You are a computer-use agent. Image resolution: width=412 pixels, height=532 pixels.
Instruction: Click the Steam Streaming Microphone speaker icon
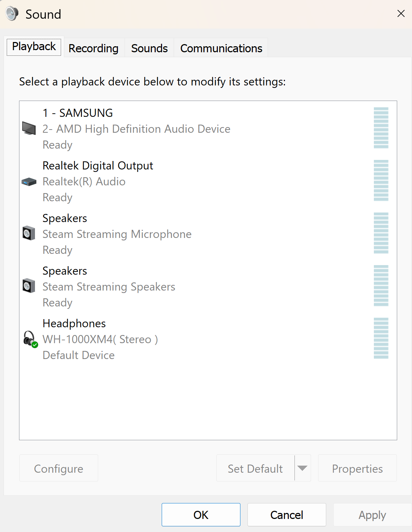(29, 233)
